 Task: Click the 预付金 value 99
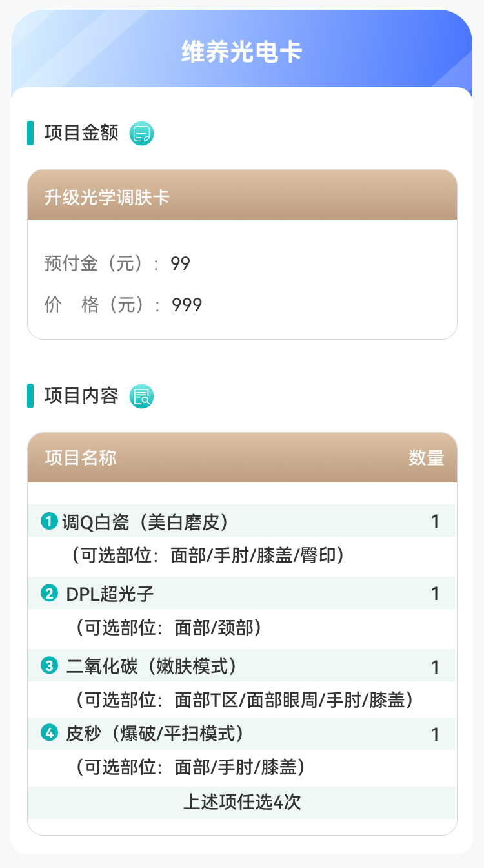click(x=181, y=263)
